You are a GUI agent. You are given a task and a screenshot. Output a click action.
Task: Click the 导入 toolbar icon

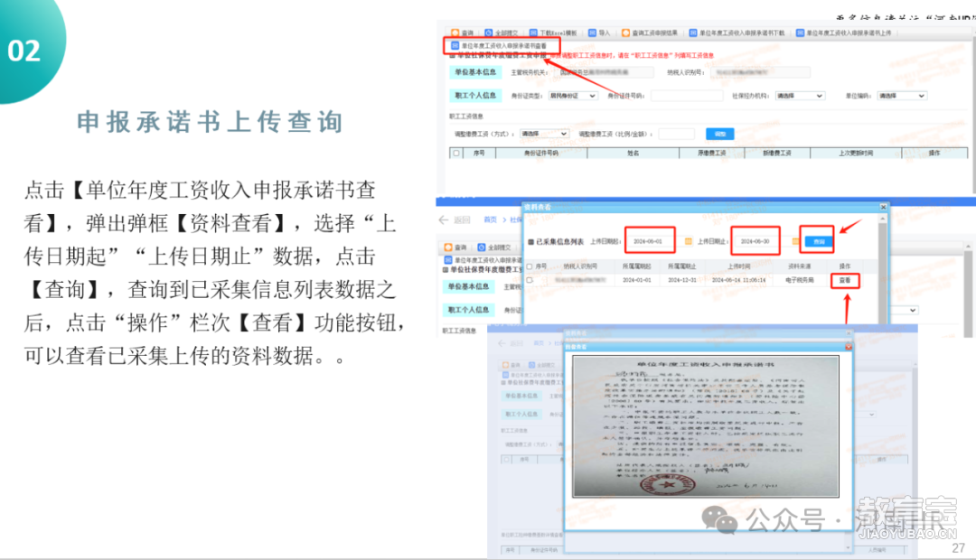pyautogui.click(x=592, y=33)
